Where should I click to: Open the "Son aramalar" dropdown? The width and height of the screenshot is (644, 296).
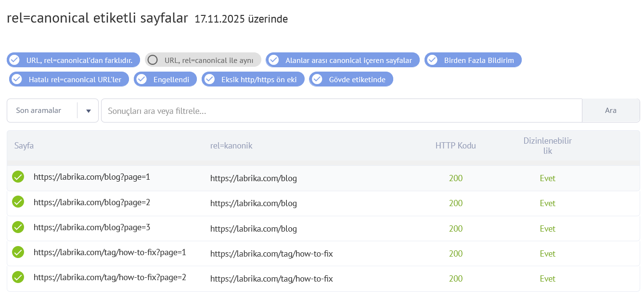tap(88, 110)
